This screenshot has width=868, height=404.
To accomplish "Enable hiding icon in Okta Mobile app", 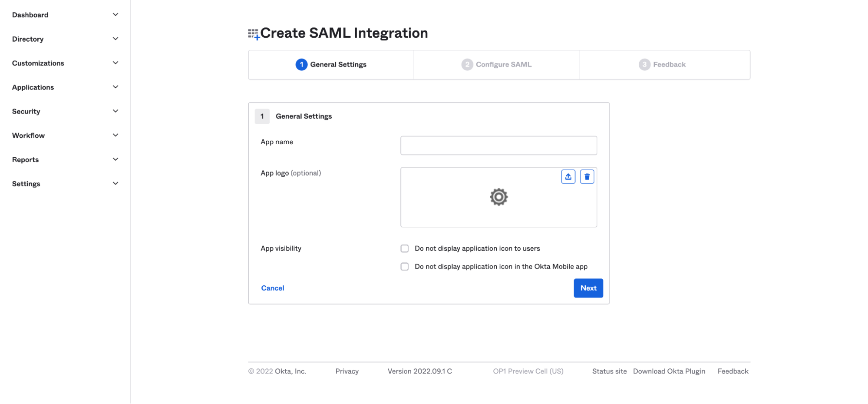I will 405,267.
